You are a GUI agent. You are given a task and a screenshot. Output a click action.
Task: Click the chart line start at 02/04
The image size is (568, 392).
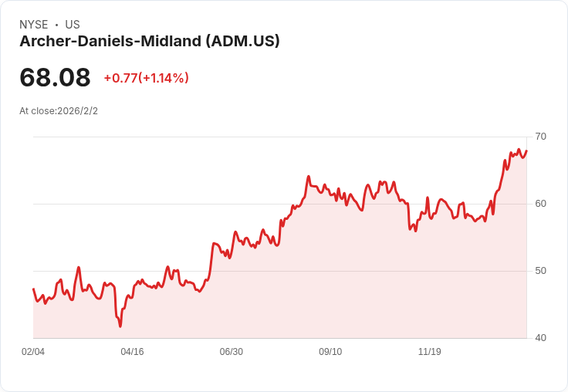[34, 289]
